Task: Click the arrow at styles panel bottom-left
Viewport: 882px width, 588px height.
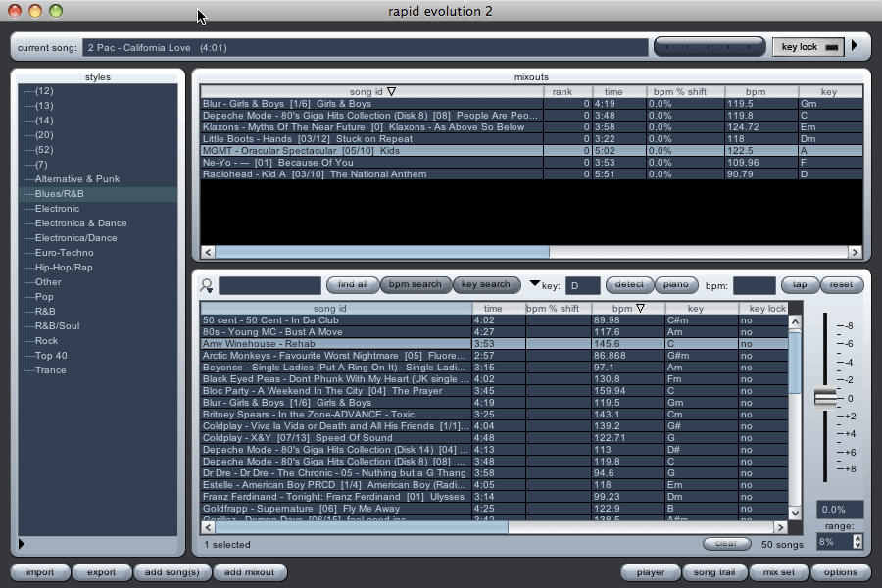Action: tap(22, 544)
